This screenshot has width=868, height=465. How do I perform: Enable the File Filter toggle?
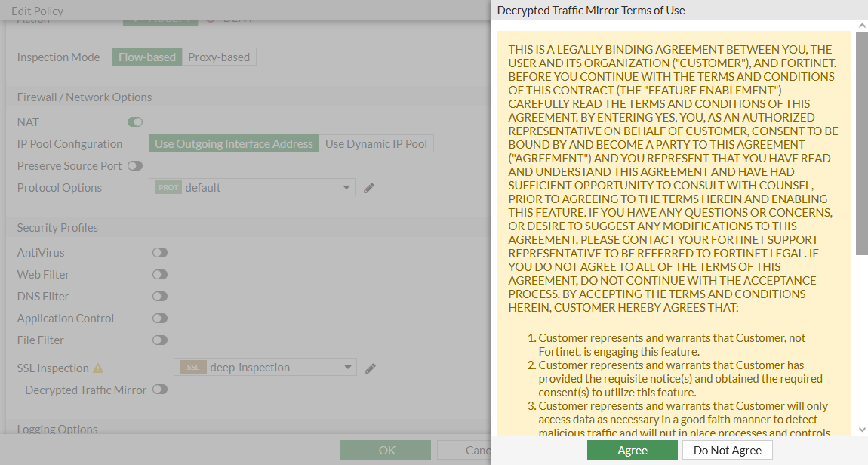[159, 340]
